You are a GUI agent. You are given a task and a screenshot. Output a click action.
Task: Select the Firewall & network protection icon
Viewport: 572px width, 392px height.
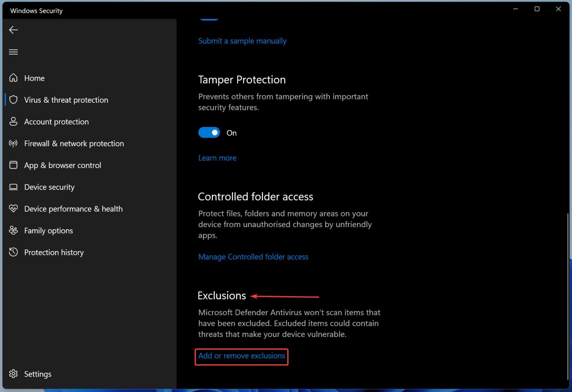[13, 143]
